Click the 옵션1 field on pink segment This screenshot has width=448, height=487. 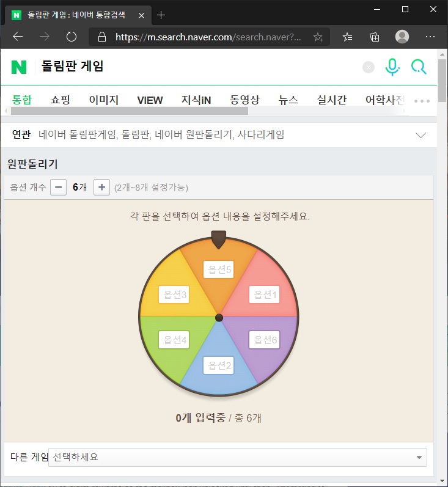coord(265,295)
